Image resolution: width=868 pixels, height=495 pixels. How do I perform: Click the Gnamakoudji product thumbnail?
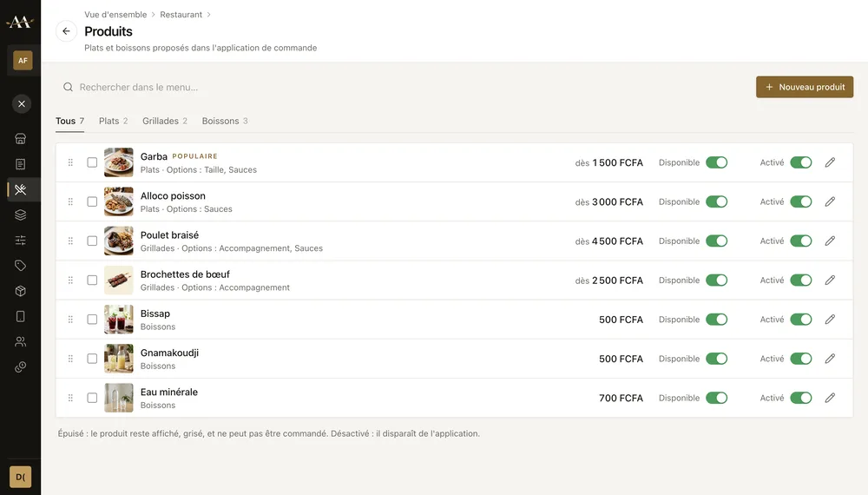click(118, 359)
